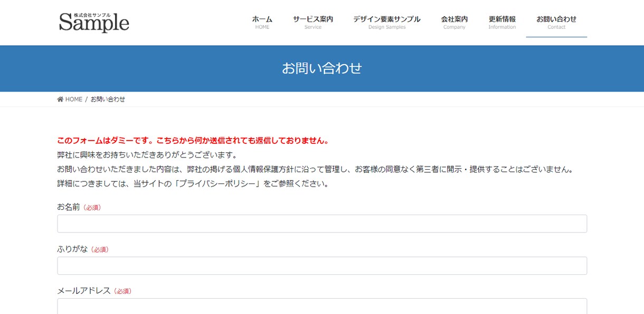Open the ホーム HOME menu item
Viewport: 644px width, 314px height.
(262, 22)
